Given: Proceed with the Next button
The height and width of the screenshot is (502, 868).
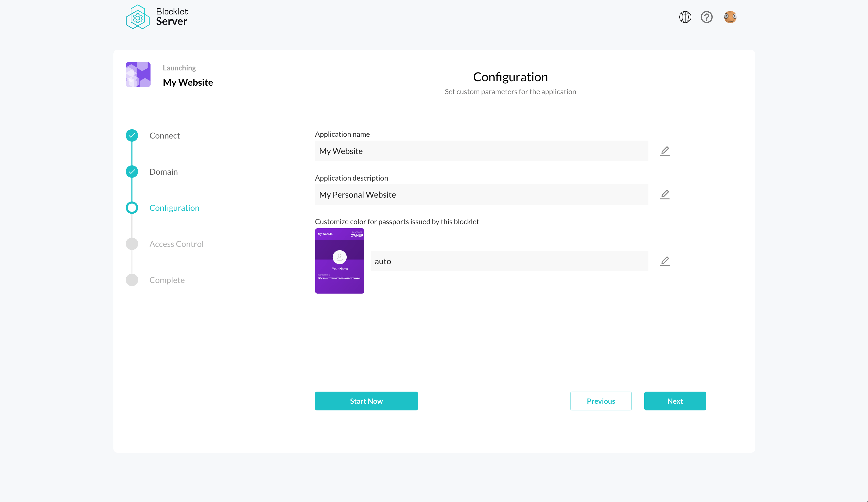Looking at the screenshot, I should coord(675,401).
